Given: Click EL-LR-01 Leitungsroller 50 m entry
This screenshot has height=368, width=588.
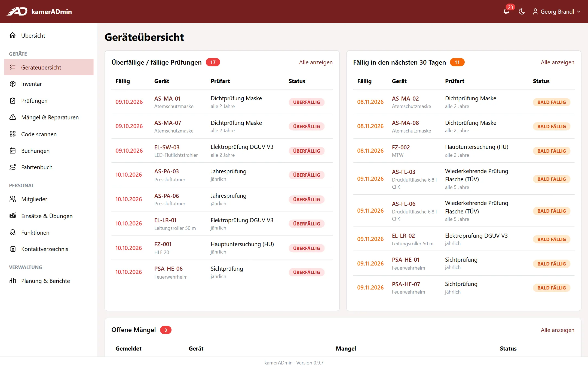Looking at the screenshot, I should coord(175,224).
